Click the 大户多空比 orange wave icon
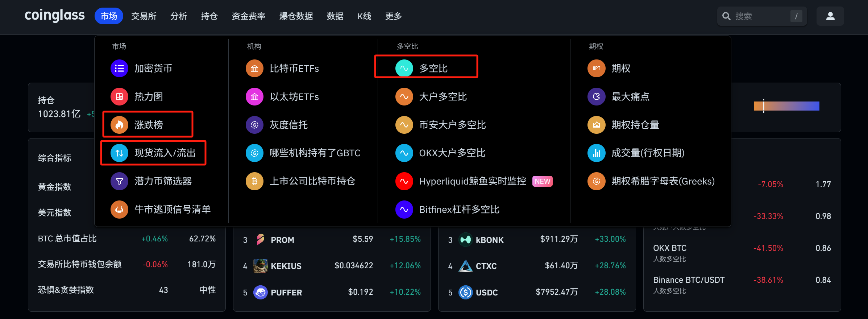The image size is (868, 319). coord(404,96)
